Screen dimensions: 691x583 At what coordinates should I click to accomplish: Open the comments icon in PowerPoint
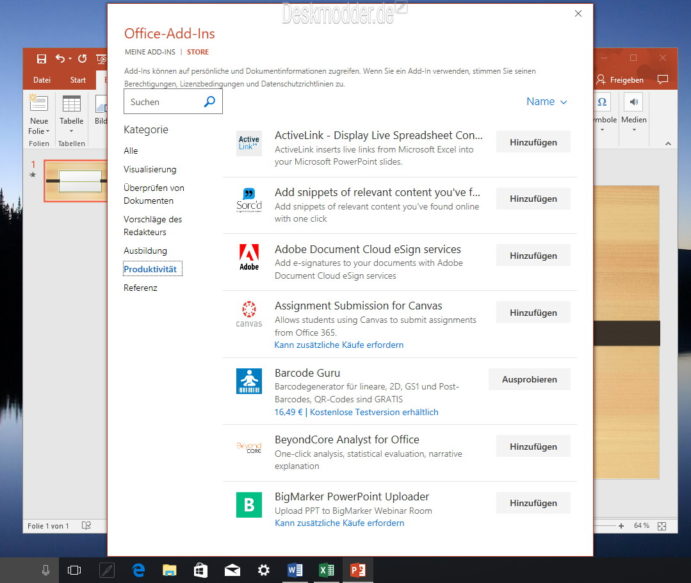[x=662, y=79]
